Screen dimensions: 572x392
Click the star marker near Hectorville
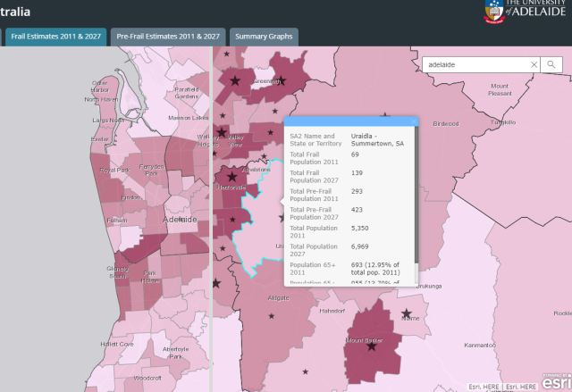pos(232,177)
